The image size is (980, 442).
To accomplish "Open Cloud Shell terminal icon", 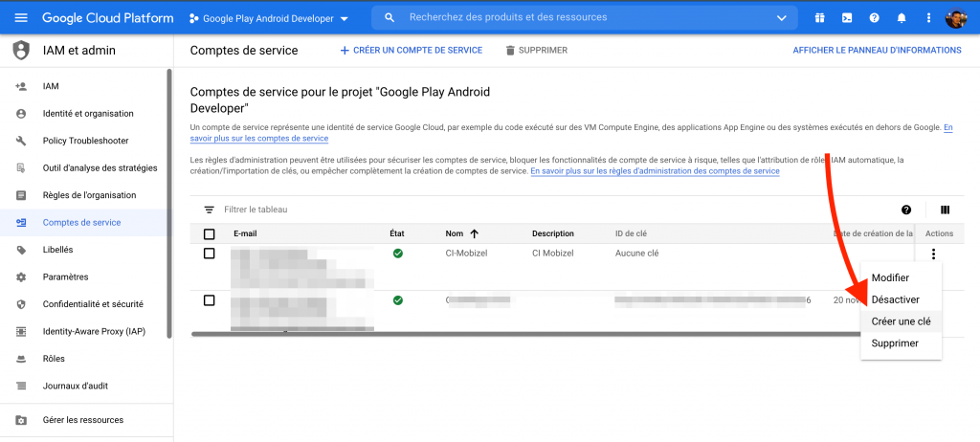I will 846,18.
